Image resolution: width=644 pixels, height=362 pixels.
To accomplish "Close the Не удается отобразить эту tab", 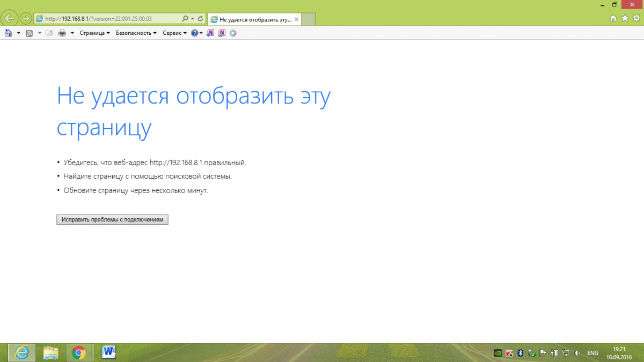I will (296, 19).
